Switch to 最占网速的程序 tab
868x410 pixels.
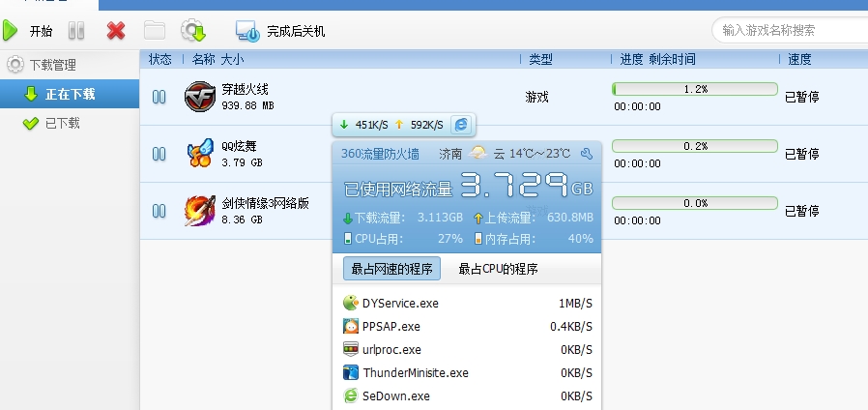click(391, 269)
